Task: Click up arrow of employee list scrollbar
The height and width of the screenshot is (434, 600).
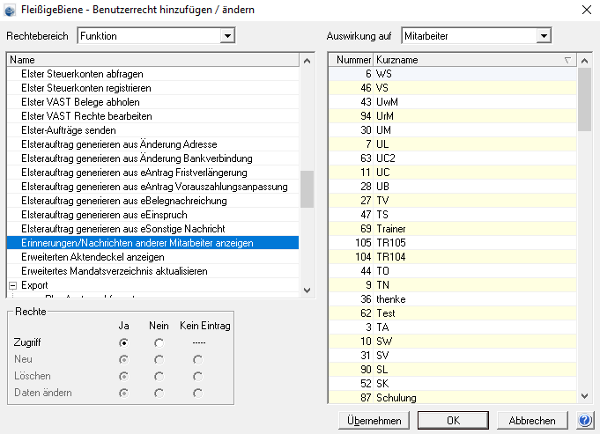Action: pos(584,60)
